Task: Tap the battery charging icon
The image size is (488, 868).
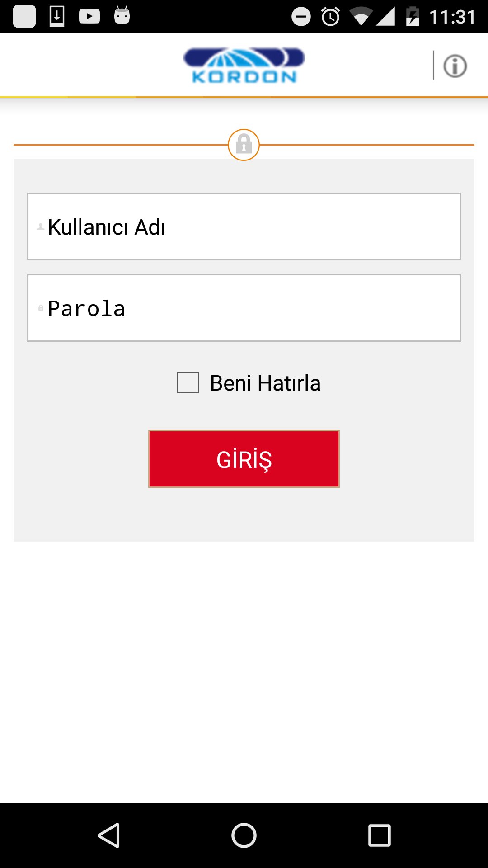Action: 412,17
